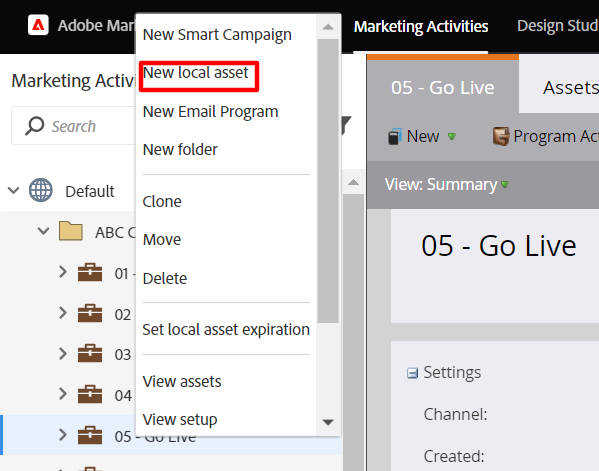This screenshot has width=599, height=471.
Task: Click the search magnifier icon
Action: click(x=34, y=126)
